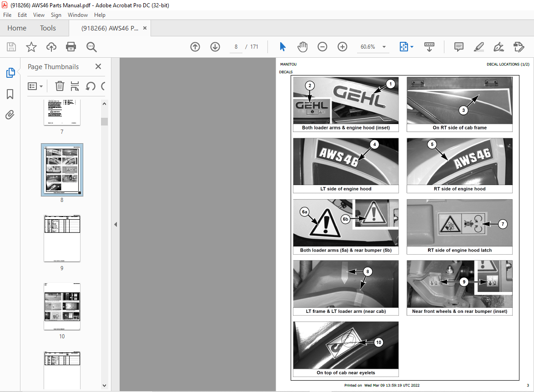The width and height of the screenshot is (534, 392).
Task: Click the "LT side of engine hood" caption
Action: point(346,189)
